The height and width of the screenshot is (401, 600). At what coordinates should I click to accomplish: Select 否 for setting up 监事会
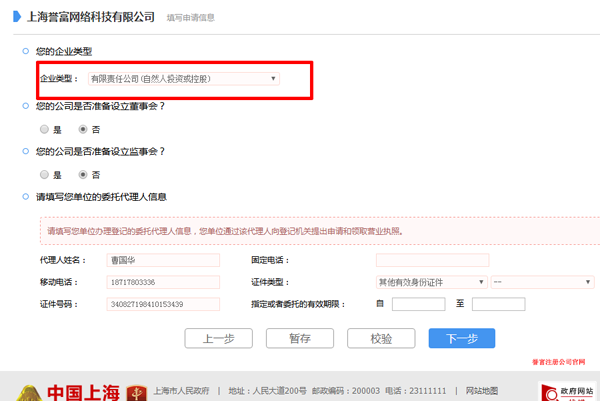84,174
